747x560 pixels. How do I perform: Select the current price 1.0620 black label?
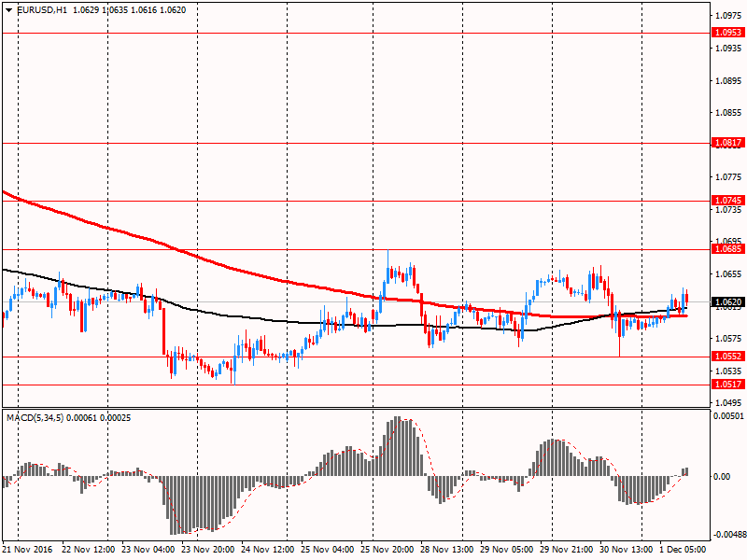pos(728,301)
